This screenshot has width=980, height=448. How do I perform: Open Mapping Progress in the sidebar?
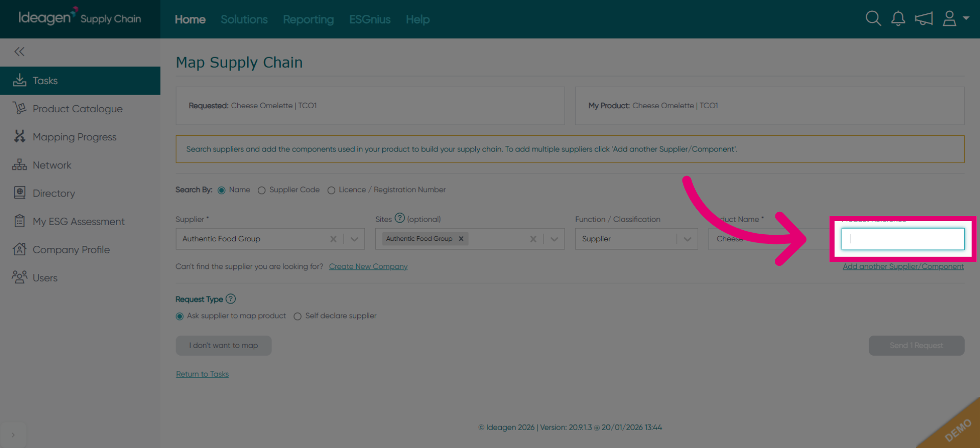coord(80,137)
